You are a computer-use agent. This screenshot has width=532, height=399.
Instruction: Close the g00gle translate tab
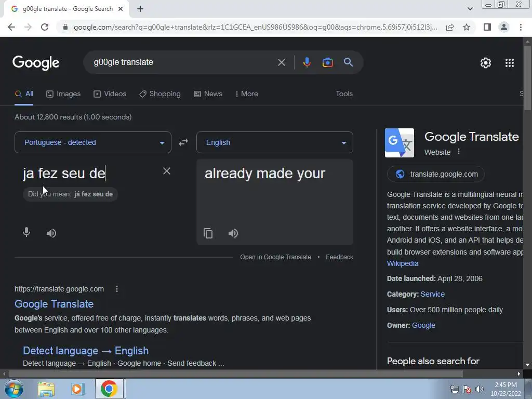(121, 9)
